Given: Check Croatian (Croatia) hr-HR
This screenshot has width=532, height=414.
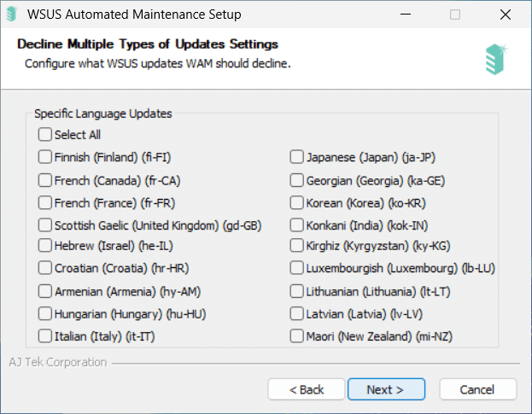Looking at the screenshot, I should point(44,268).
